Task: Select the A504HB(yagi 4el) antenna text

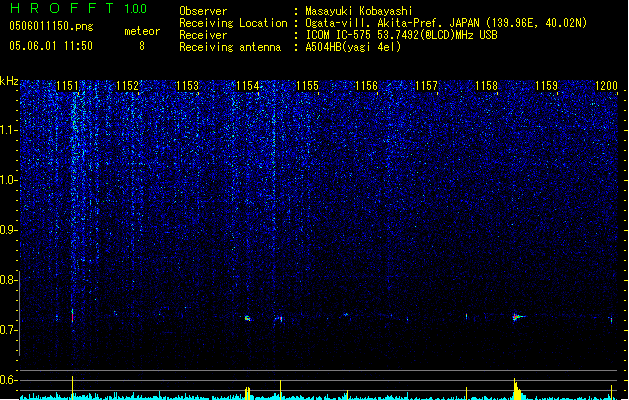Action: 353,47
